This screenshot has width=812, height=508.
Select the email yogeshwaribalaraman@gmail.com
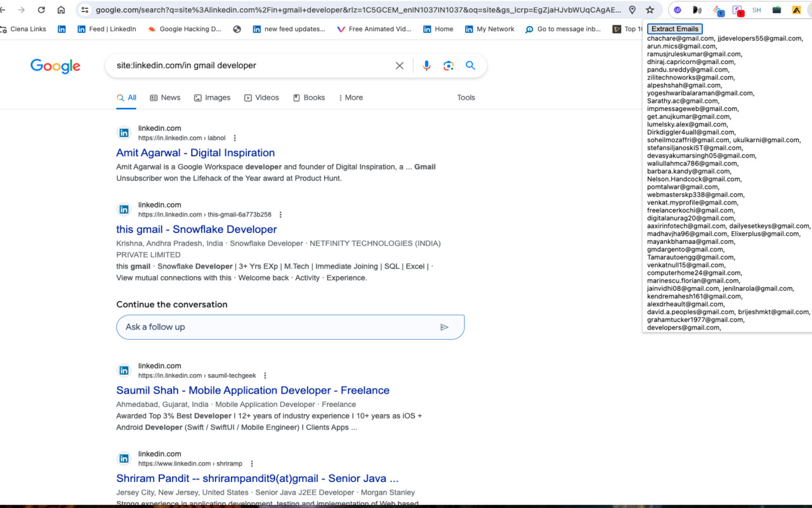700,93
